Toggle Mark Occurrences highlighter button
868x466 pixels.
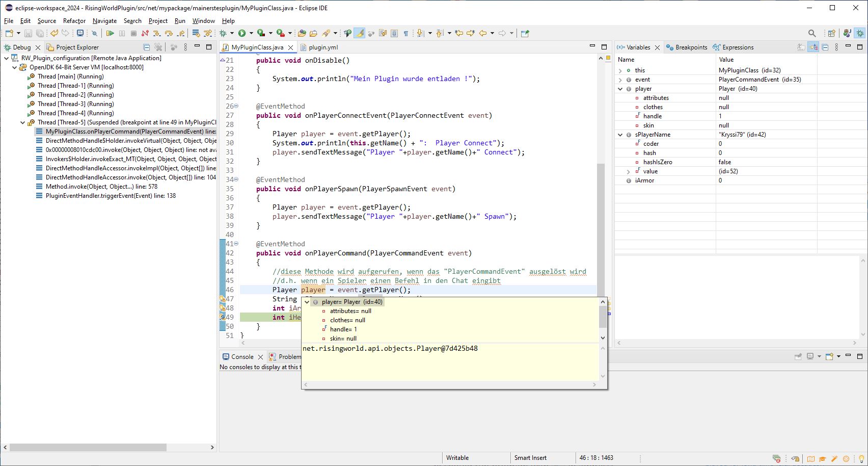pyautogui.click(x=360, y=34)
